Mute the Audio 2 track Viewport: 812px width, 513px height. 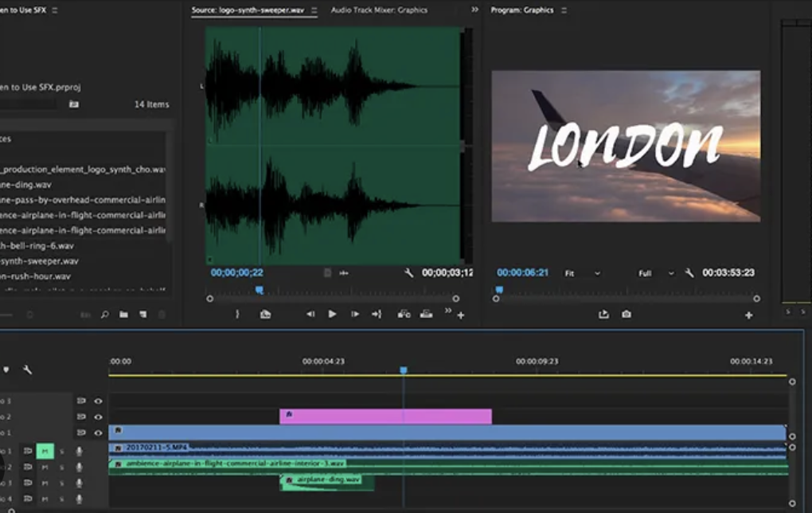(45, 468)
